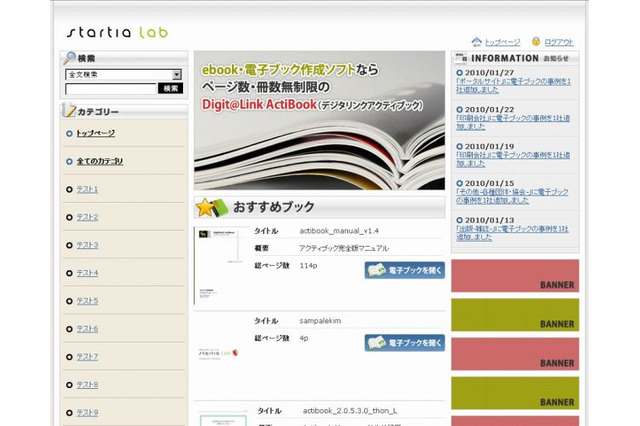Click the first red BANNER
The width and height of the screenshot is (640, 426).
point(515,276)
